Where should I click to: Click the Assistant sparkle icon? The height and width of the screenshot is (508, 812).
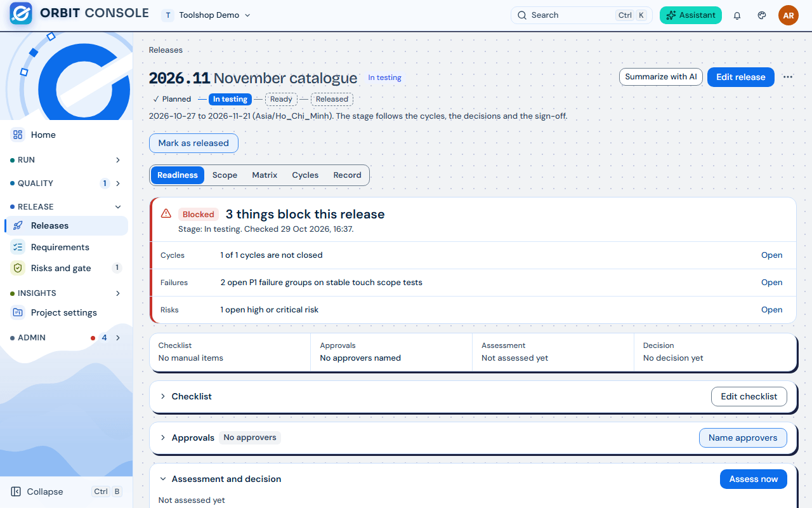click(x=671, y=15)
